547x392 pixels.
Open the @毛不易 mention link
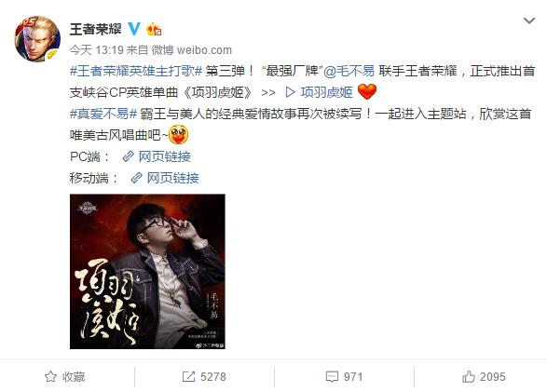349,71
